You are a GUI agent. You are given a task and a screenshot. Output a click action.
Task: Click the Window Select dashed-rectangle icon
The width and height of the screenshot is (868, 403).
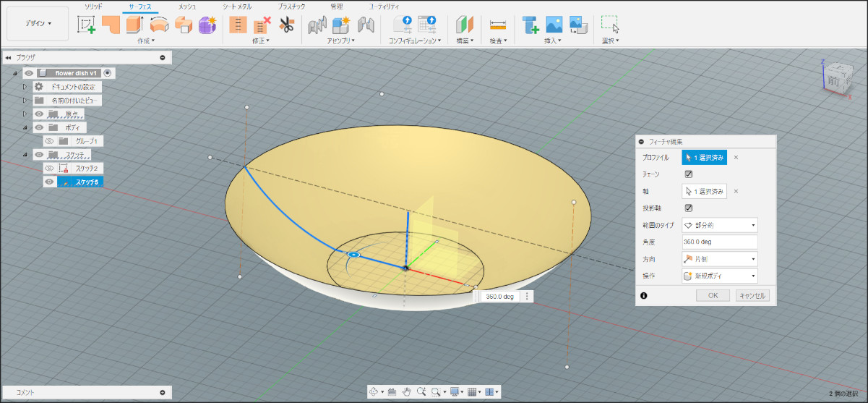[x=610, y=24]
